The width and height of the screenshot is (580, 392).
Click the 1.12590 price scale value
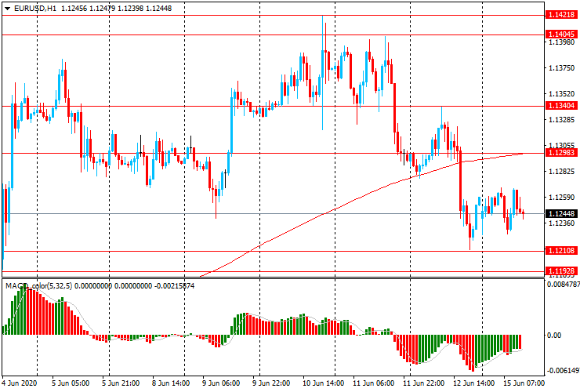point(561,198)
